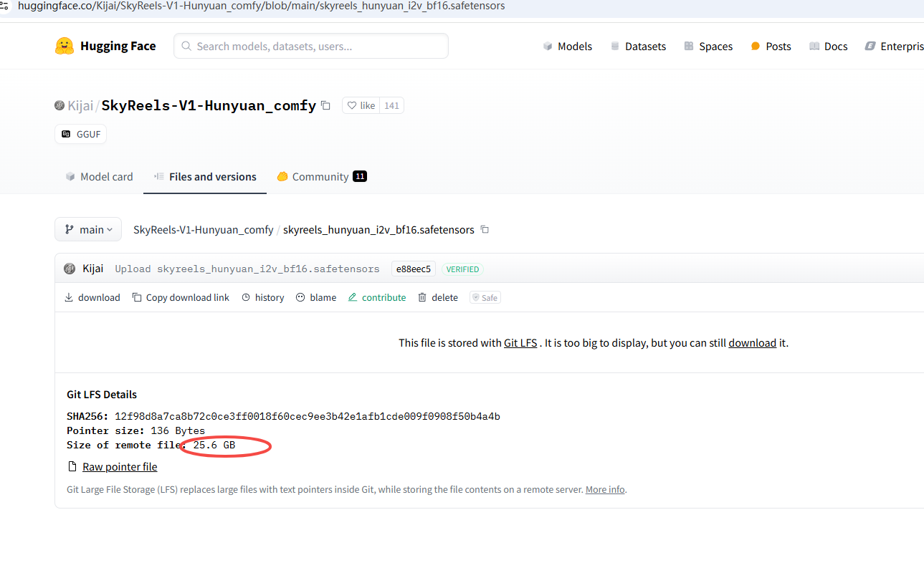Copy the model repository name
Viewport: 924px width, 578px height.
(x=325, y=105)
